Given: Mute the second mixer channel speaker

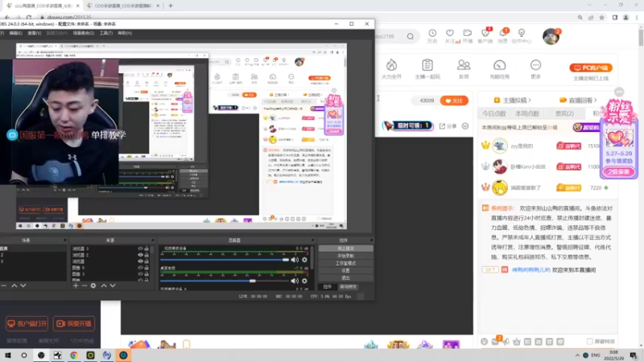Looking at the screenshot, I should click(295, 281).
